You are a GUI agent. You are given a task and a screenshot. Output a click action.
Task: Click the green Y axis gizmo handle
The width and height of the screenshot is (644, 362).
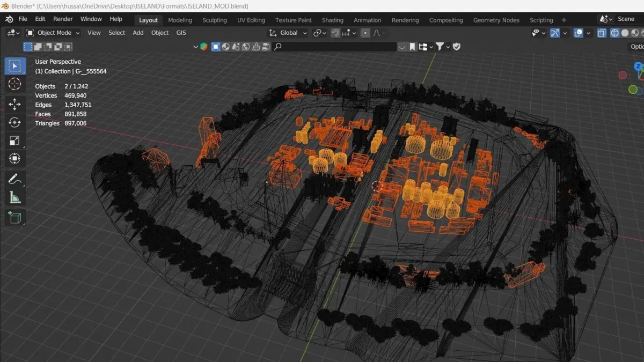click(633, 90)
